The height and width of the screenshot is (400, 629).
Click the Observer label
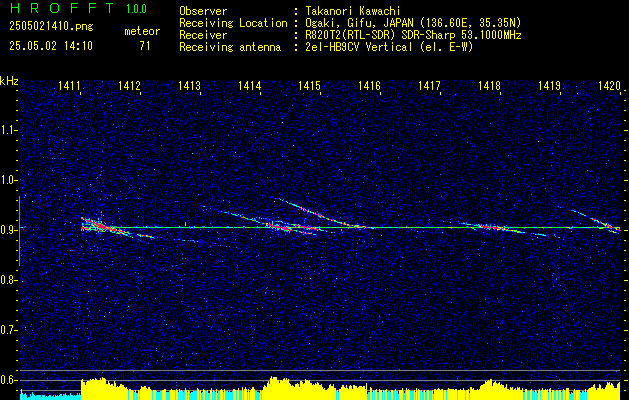click(203, 11)
